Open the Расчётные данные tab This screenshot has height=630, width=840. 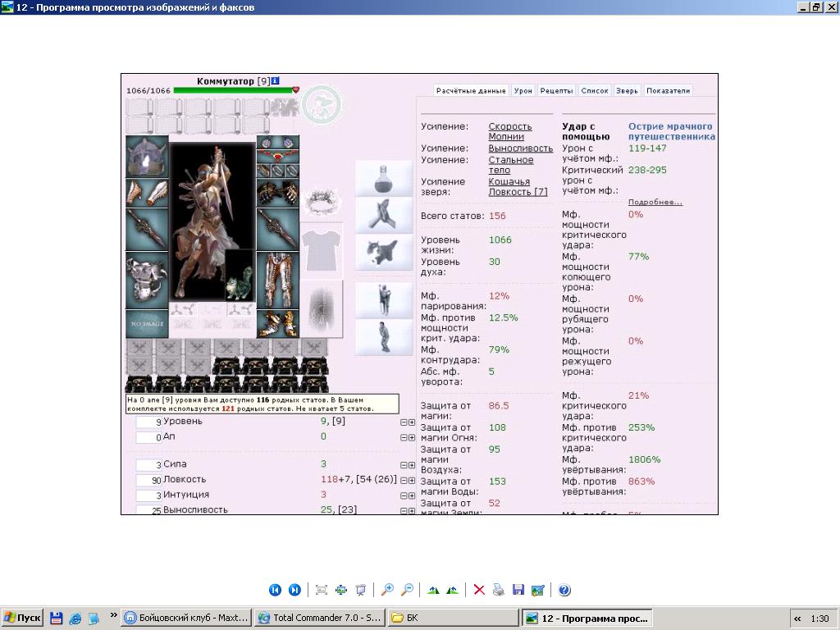pyautogui.click(x=471, y=90)
